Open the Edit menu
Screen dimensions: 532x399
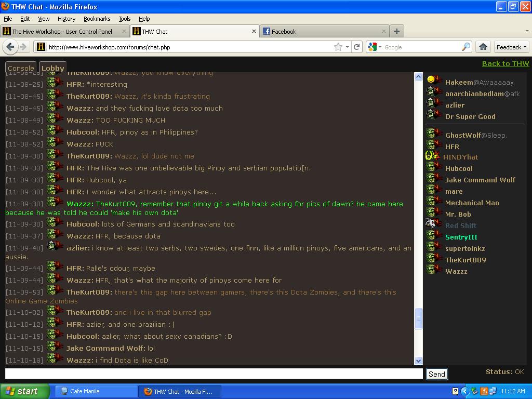pos(25,19)
